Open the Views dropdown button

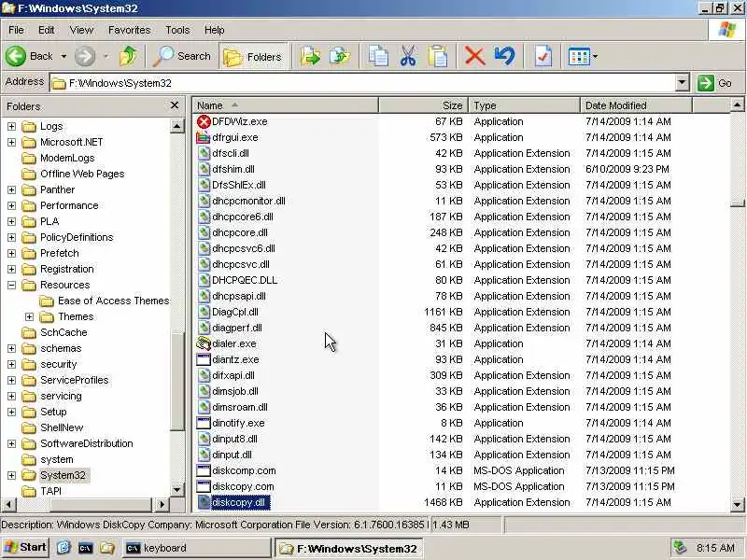point(582,57)
